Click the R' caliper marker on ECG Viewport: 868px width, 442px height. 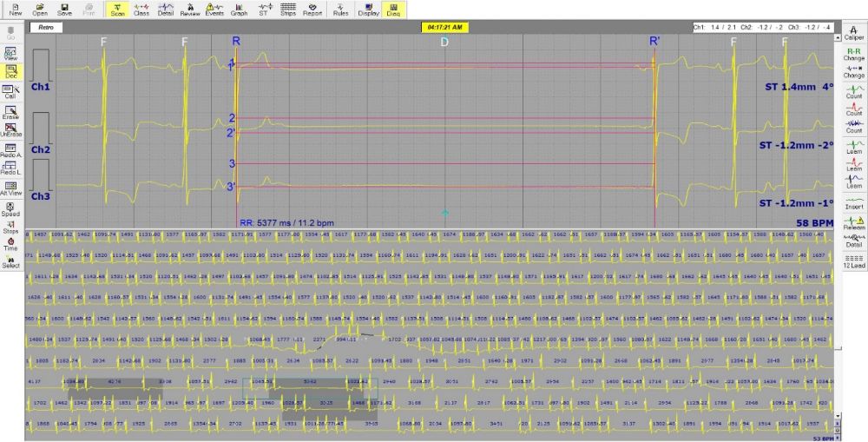pos(654,41)
